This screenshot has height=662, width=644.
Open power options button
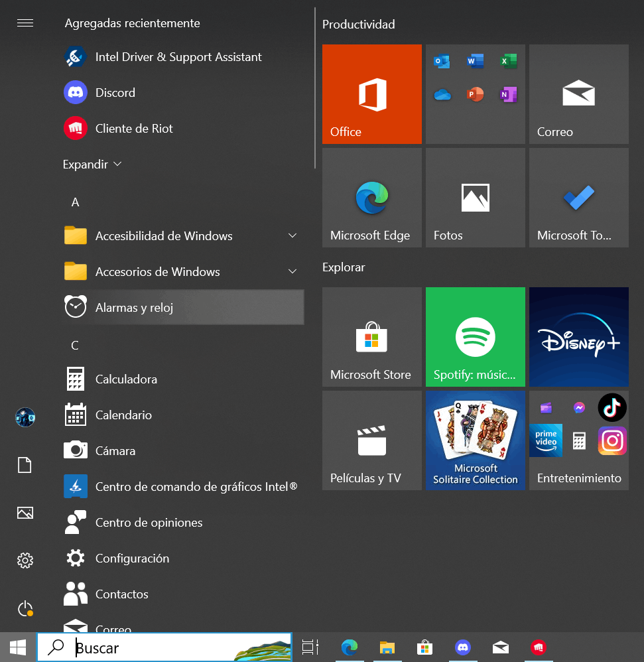[x=25, y=608]
